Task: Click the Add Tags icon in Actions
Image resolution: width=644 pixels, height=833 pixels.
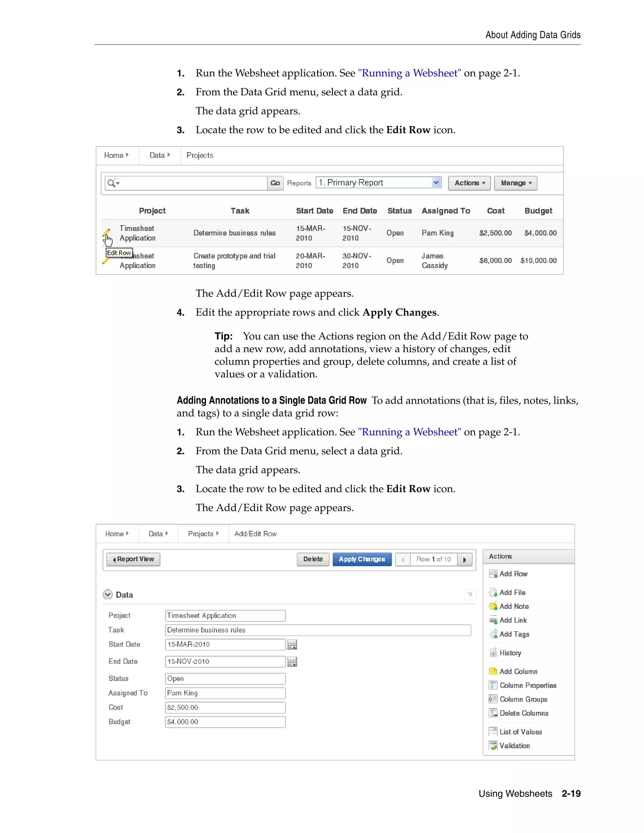Action: 493,634
